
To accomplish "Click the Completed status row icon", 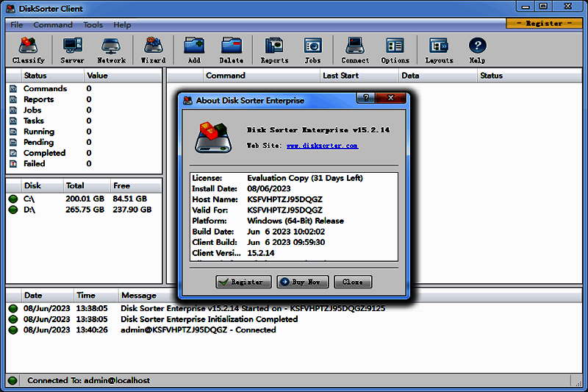I will [x=13, y=153].
